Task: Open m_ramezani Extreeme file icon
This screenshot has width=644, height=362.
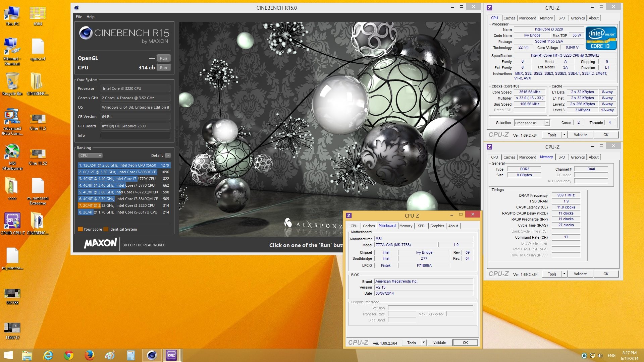Action: [38, 191]
